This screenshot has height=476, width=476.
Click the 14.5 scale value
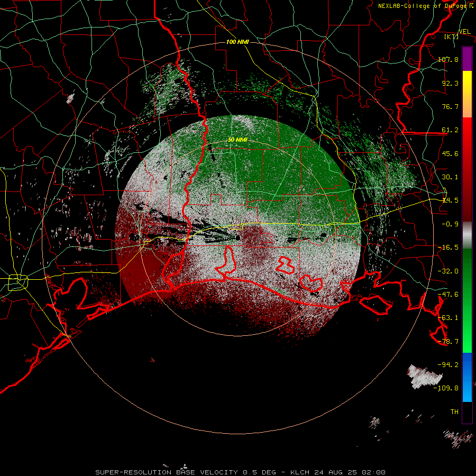(450, 200)
